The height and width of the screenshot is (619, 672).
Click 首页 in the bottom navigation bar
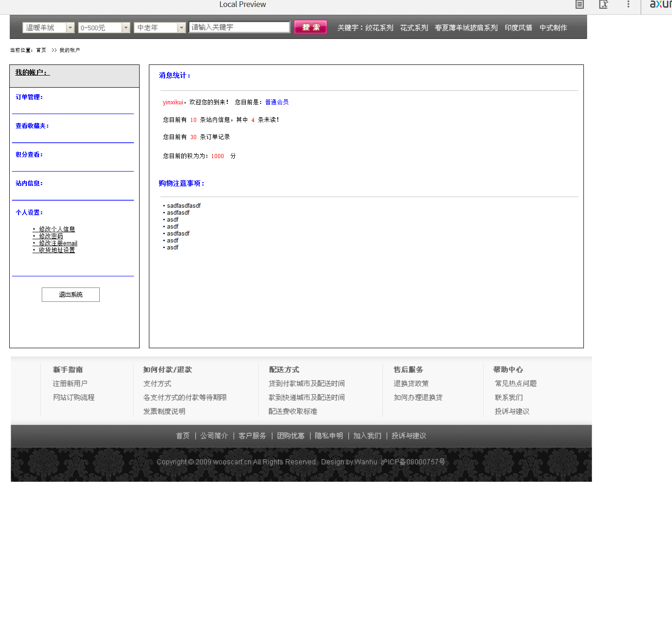[x=183, y=436]
